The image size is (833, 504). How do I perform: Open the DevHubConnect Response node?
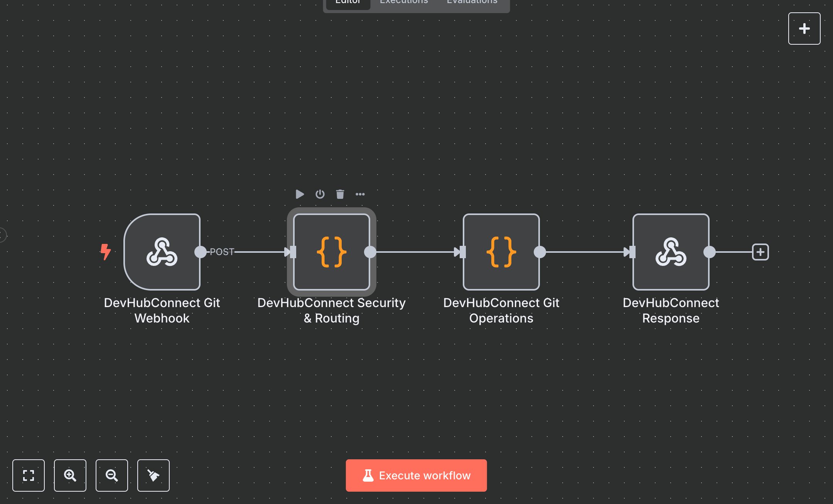tap(670, 252)
